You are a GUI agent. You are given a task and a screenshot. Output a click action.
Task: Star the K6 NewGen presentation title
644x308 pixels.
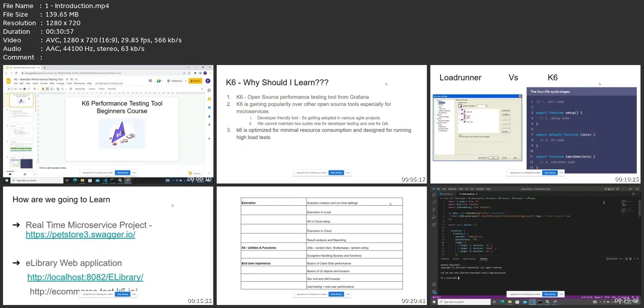[x=67, y=79]
